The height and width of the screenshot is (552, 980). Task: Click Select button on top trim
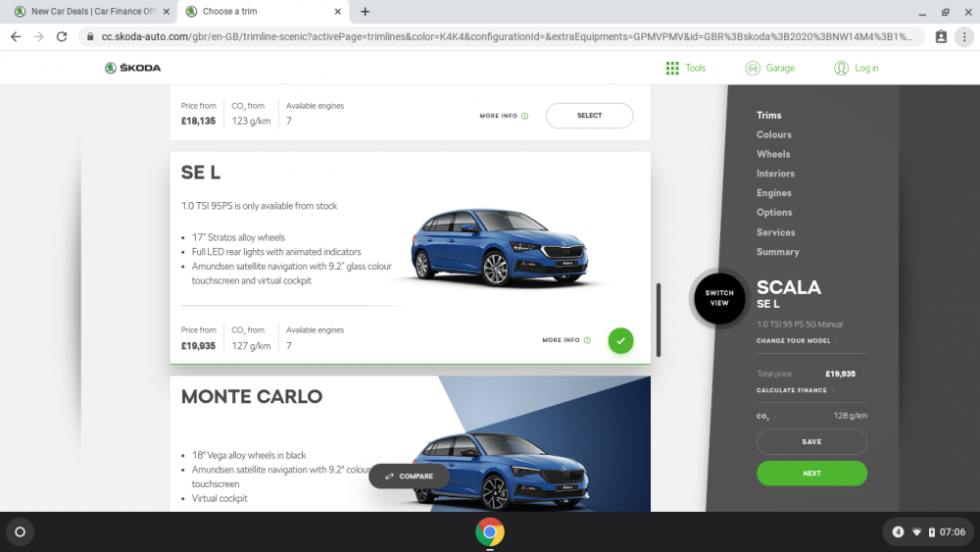pyautogui.click(x=589, y=116)
